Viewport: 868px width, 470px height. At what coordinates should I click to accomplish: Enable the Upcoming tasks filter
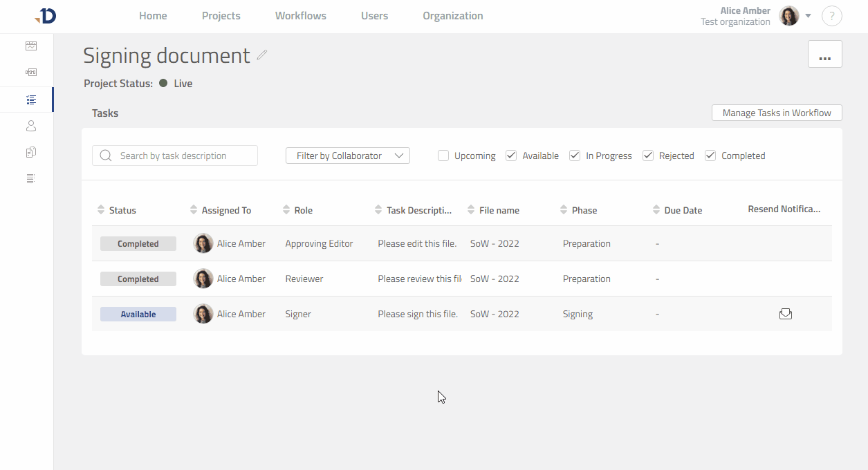pos(443,156)
